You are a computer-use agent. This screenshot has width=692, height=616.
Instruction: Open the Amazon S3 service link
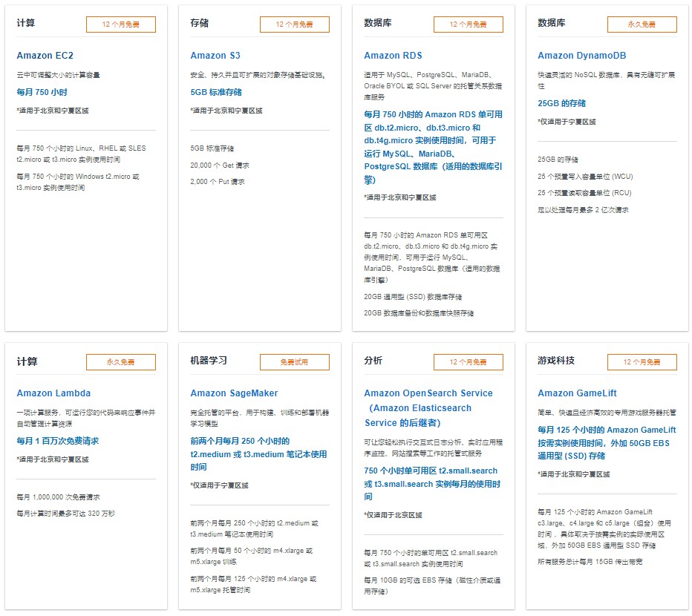coord(215,56)
